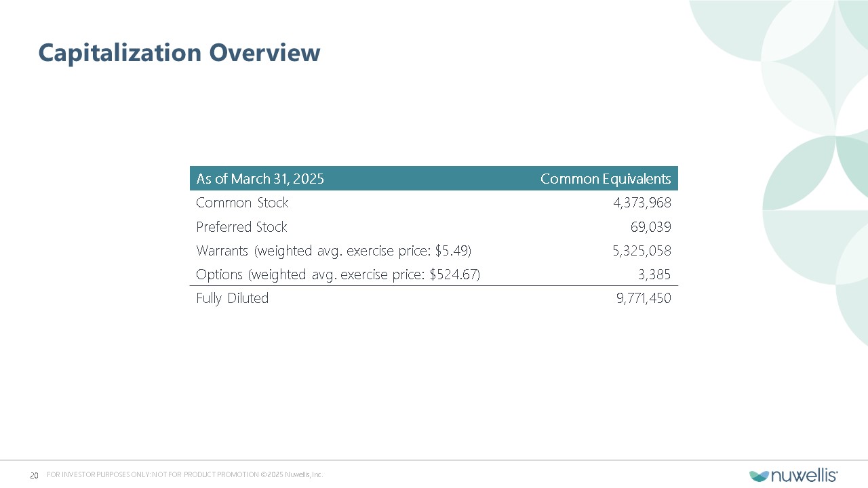Click the investor purposes footer disclaimer
Viewport: 868px width, 488px height.
click(x=184, y=474)
